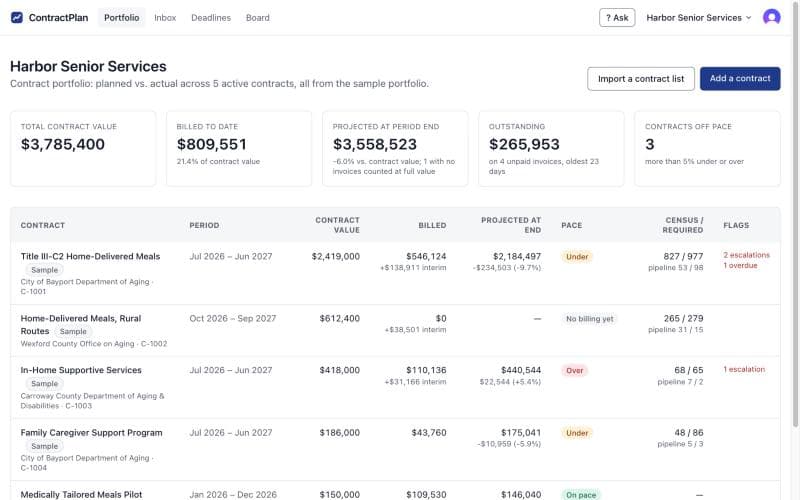Image resolution: width=800 pixels, height=500 pixels.
Task: Sort by the Contract column header
Action: 43,225
